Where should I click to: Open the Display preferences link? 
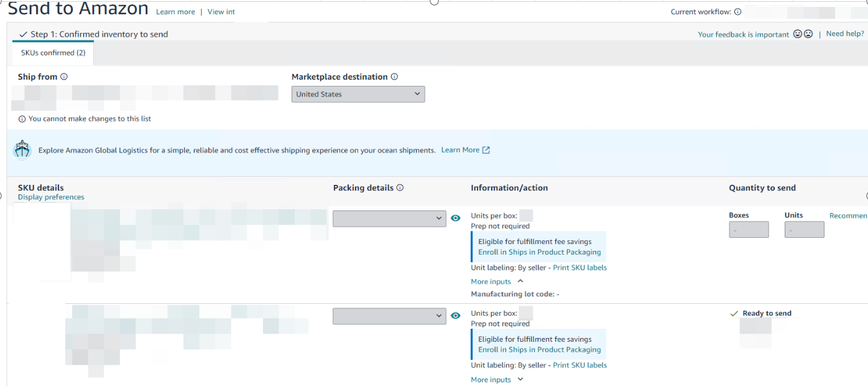click(x=51, y=197)
